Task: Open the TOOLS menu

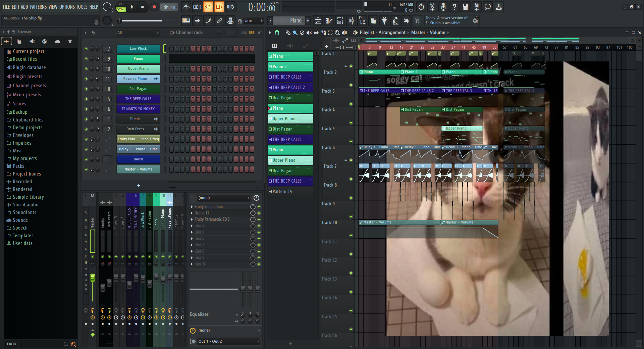Action: click(x=82, y=7)
